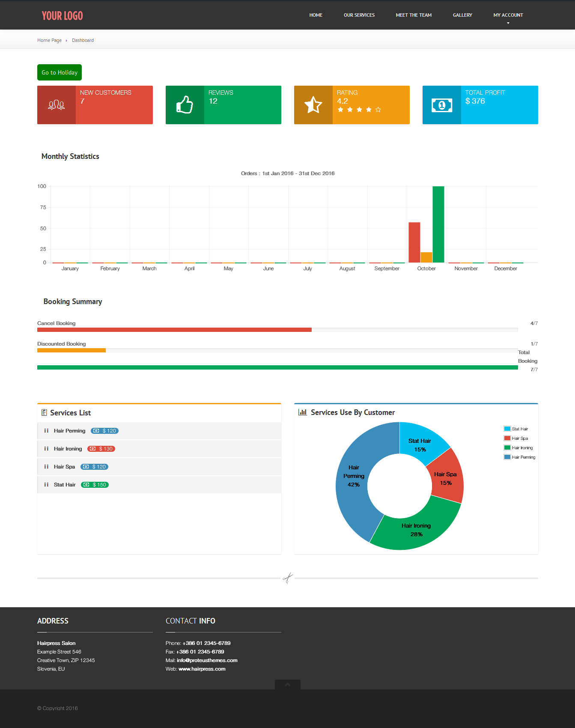Click the New Customers card value 7

coord(82,101)
